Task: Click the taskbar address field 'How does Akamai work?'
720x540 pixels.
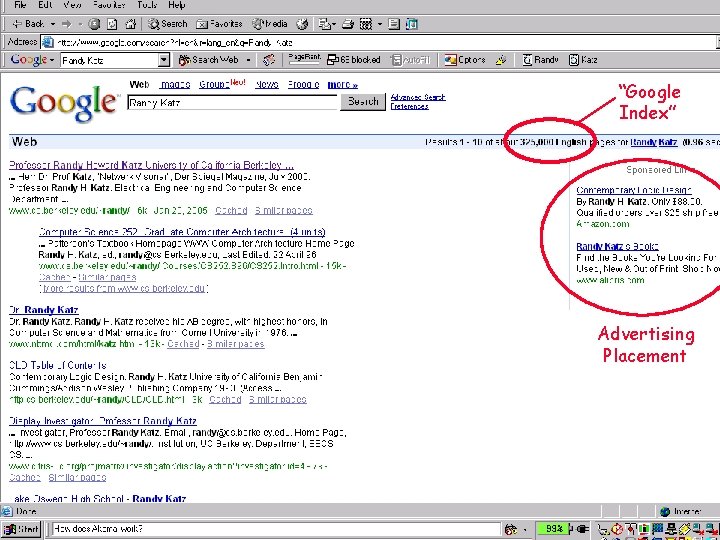Action: click(x=276, y=529)
